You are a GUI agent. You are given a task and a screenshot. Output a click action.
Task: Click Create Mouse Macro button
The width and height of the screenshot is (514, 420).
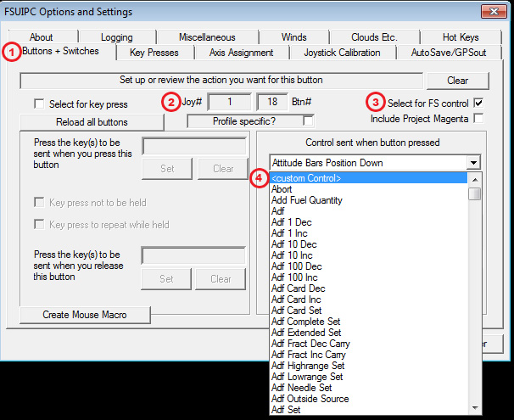coord(85,315)
